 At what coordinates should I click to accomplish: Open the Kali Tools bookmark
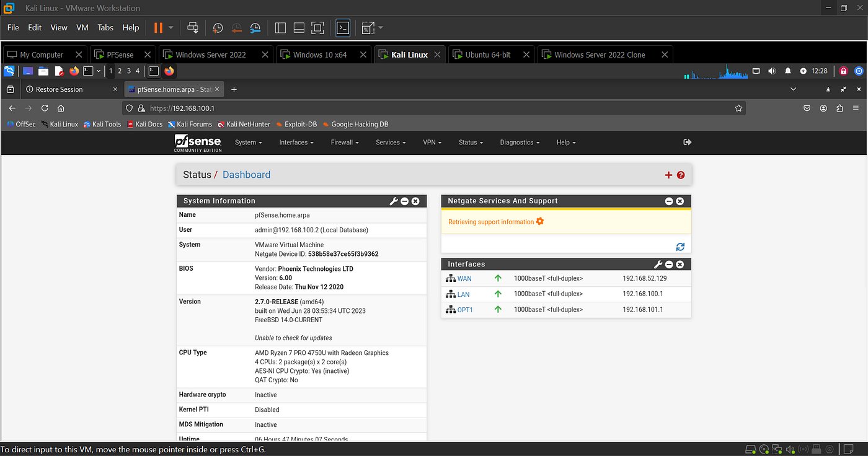click(102, 124)
